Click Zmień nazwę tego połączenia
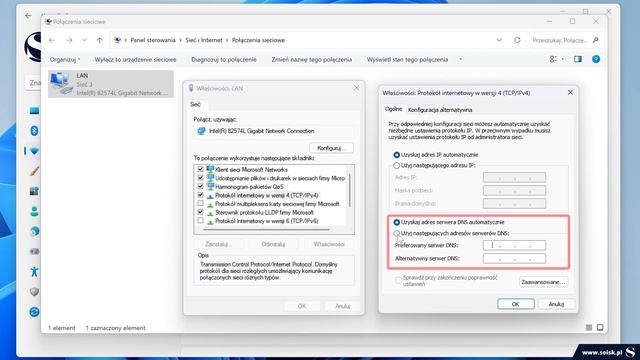This screenshot has width=640, height=360. pyautogui.click(x=311, y=60)
